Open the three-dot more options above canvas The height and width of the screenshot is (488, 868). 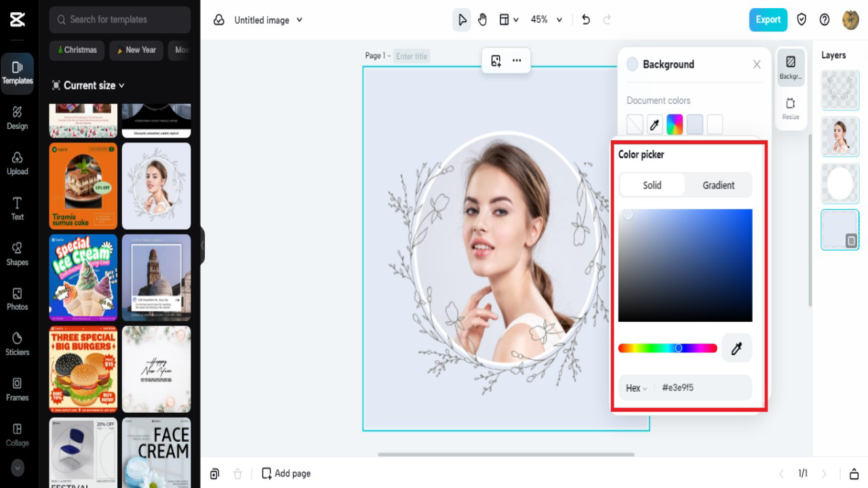click(517, 61)
